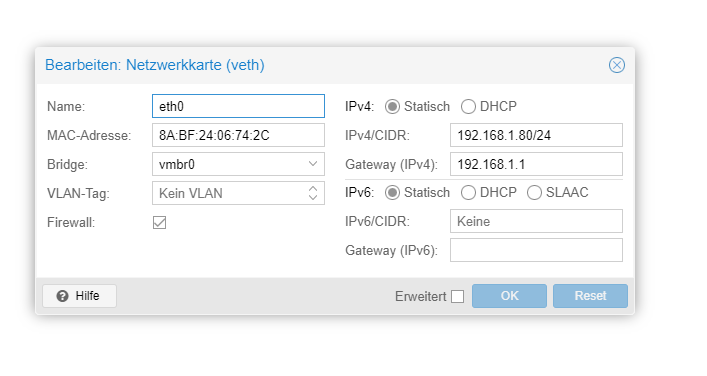Image resolution: width=707 pixels, height=376 pixels.
Task: Click the Firewall: label
Action: [x=71, y=222]
